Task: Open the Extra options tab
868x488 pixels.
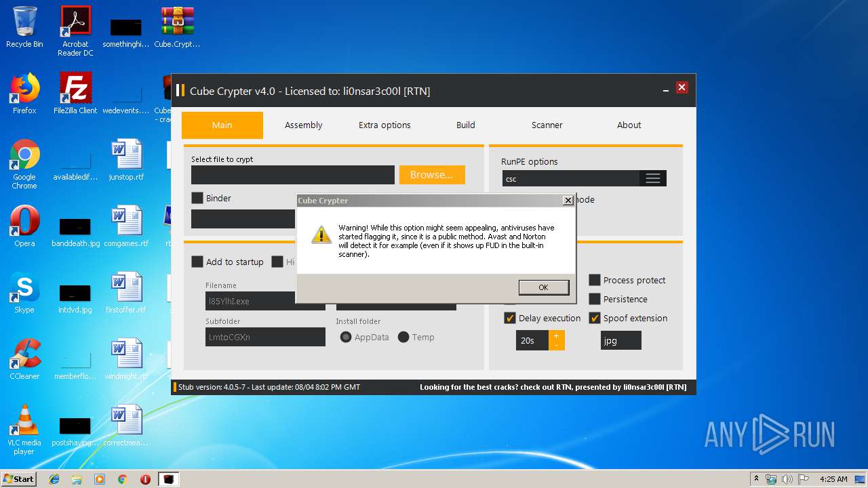Action: 384,125
